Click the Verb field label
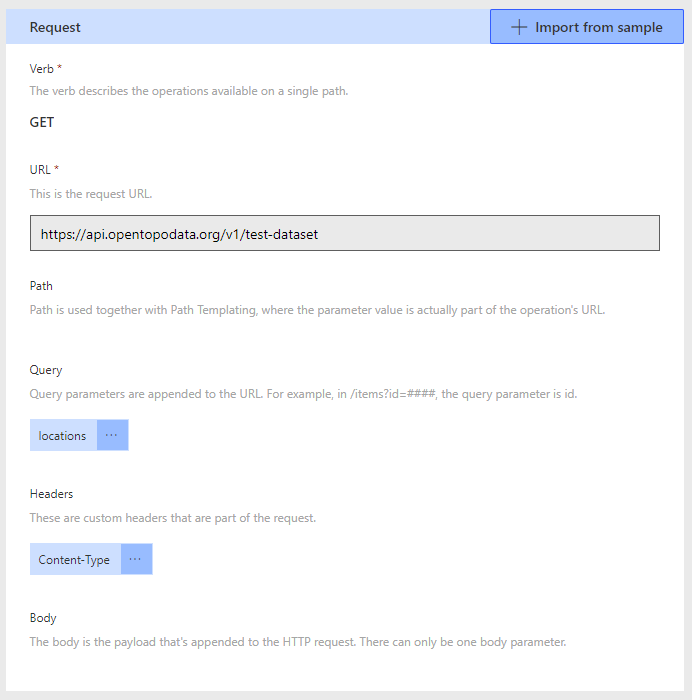Viewport: 692px width, 700px height. click(44, 68)
